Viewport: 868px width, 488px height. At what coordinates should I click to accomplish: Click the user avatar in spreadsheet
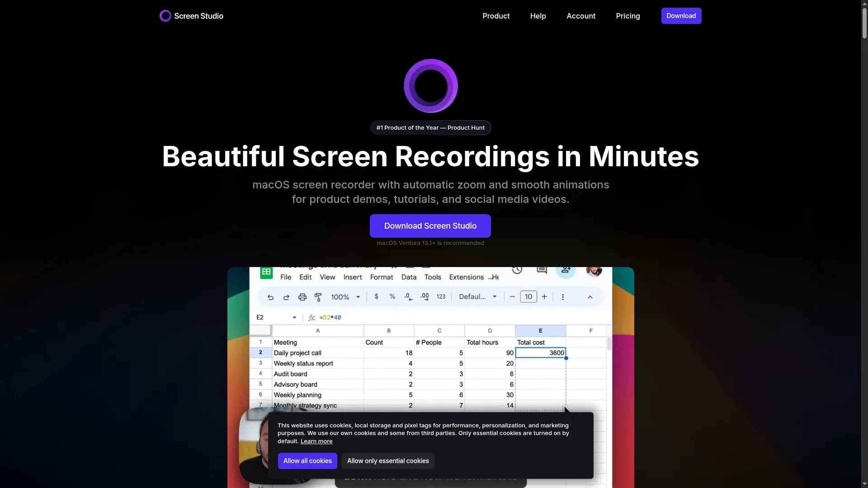coord(594,271)
